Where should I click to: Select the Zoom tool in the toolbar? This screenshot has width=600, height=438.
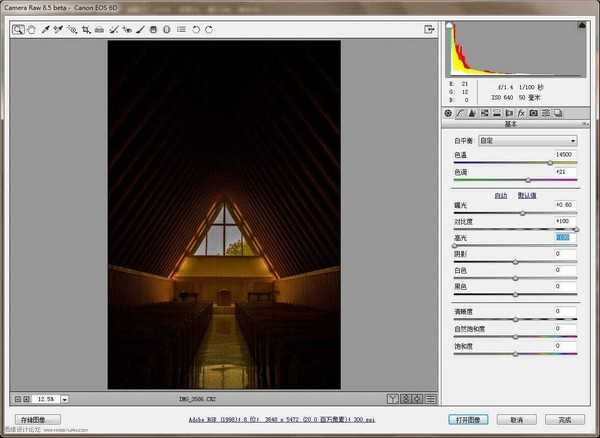pyautogui.click(x=18, y=30)
